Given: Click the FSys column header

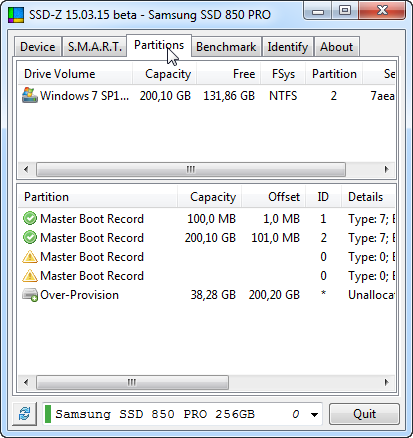Looking at the screenshot, I should [283, 74].
